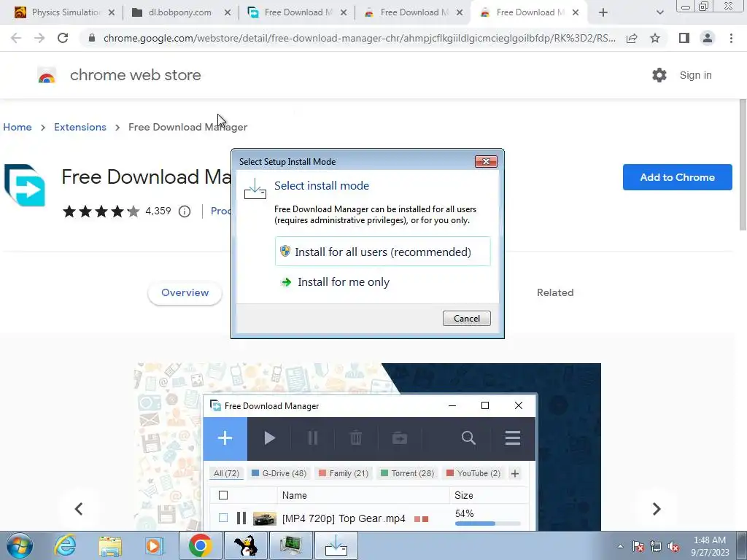
Task: Click Add to Chrome button
Action: coord(677,177)
